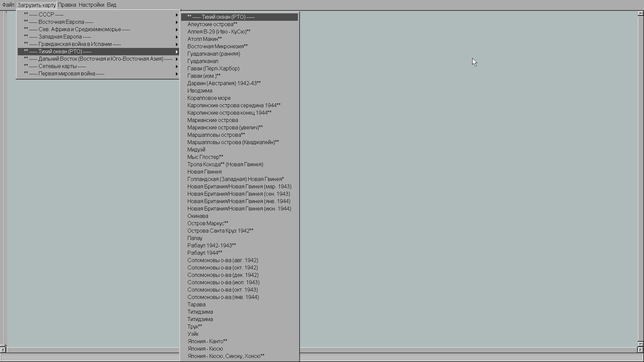
Task: Expand Дальний Восток submenu
Action: [x=98, y=59]
